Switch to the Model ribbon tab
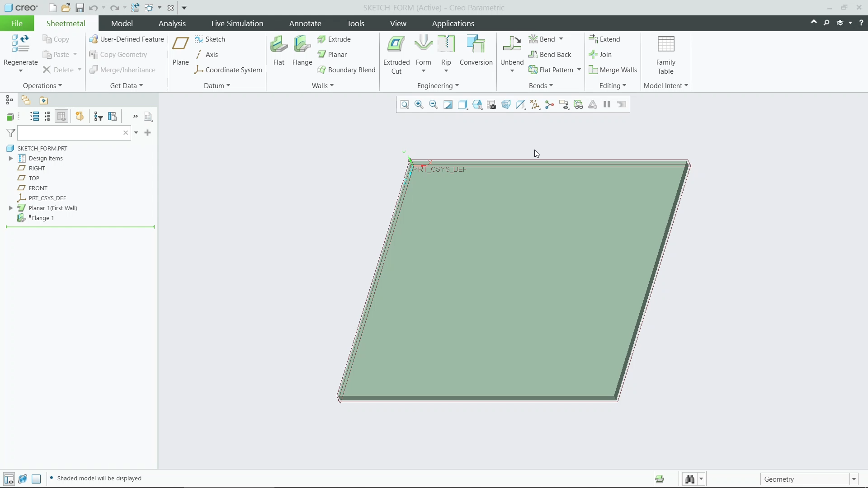868x488 pixels. coord(122,23)
